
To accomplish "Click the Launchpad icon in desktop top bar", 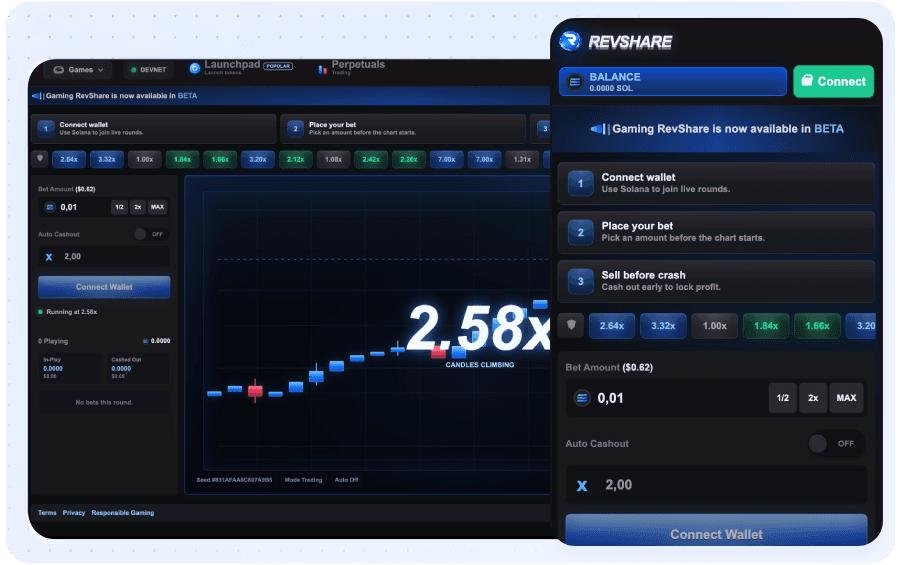I will coord(195,68).
